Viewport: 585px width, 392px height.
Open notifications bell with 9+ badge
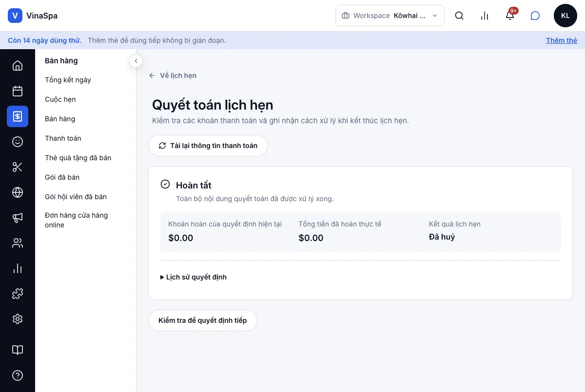pyautogui.click(x=510, y=16)
